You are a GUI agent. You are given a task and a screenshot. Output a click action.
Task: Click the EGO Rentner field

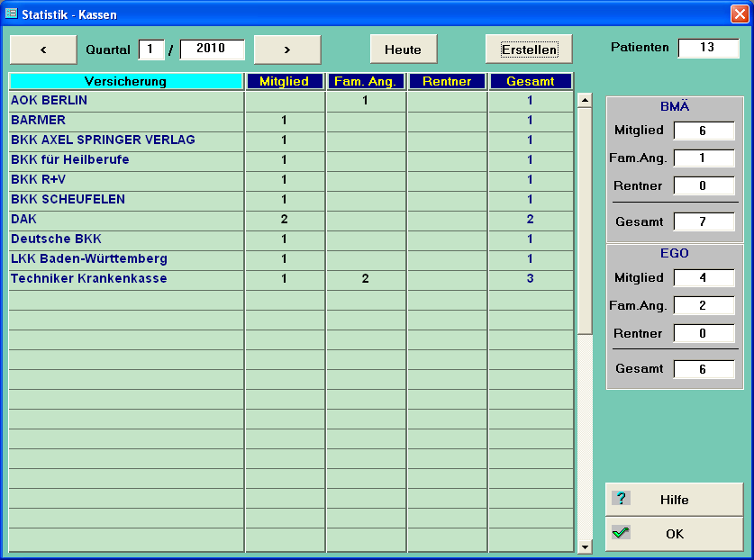(x=704, y=334)
